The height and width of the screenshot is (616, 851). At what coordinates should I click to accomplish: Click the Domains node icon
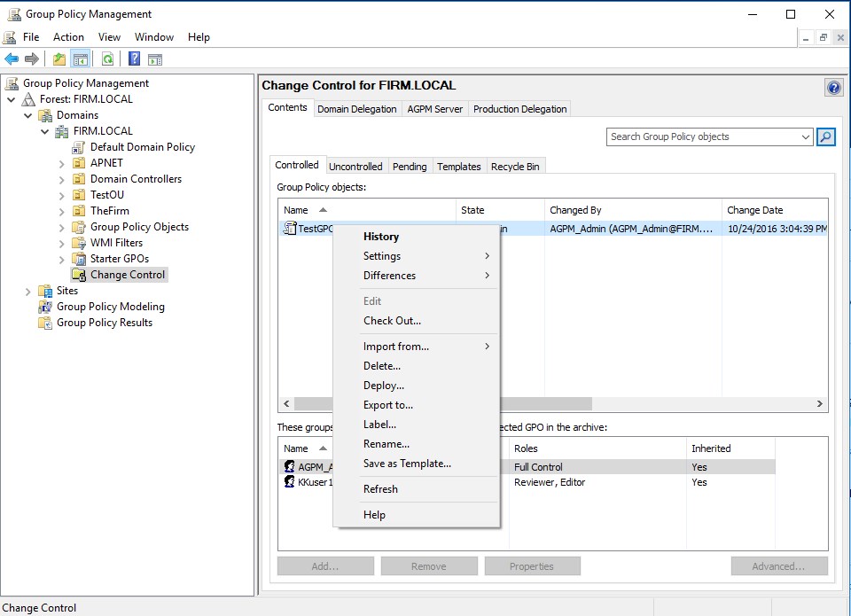45,115
